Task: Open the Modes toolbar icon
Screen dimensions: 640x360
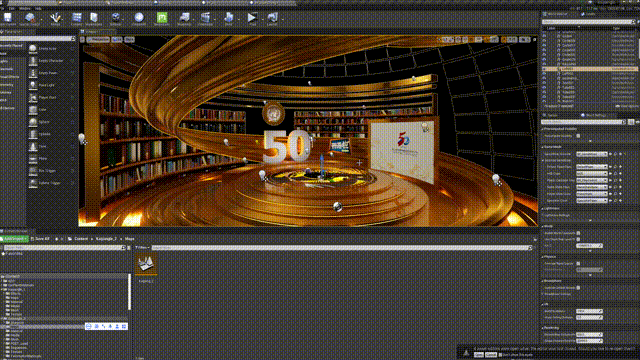Action: click(55, 18)
